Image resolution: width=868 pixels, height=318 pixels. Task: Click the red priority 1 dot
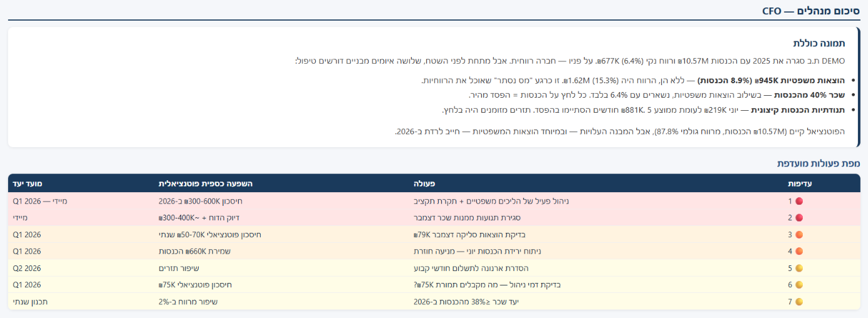pos(799,202)
